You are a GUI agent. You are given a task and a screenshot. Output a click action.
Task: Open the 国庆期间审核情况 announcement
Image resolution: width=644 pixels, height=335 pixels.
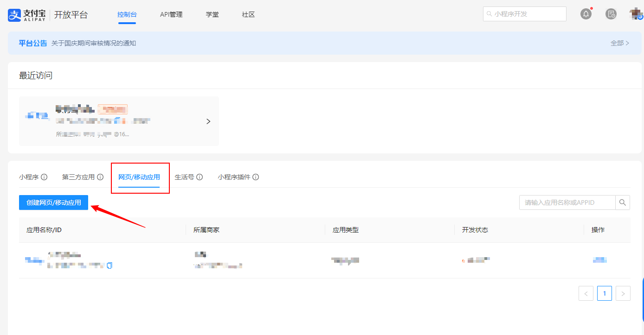pyautogui.click(x=94, y=43)
